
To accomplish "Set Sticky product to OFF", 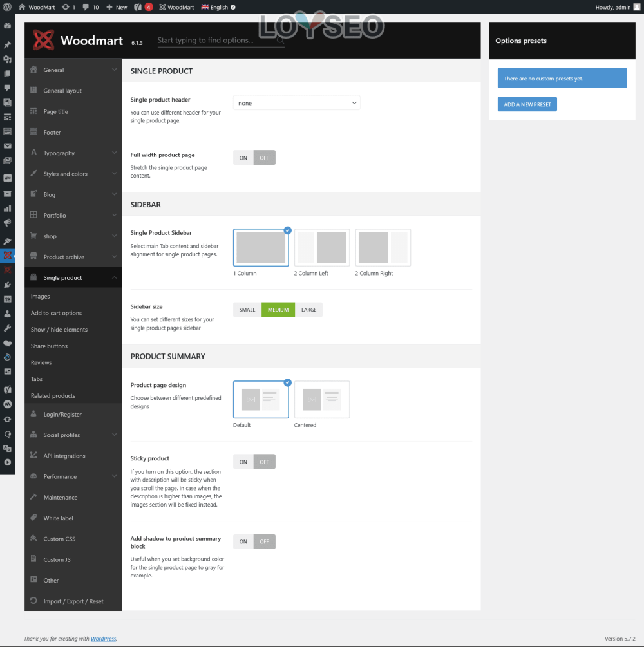I will click(264, 462).
